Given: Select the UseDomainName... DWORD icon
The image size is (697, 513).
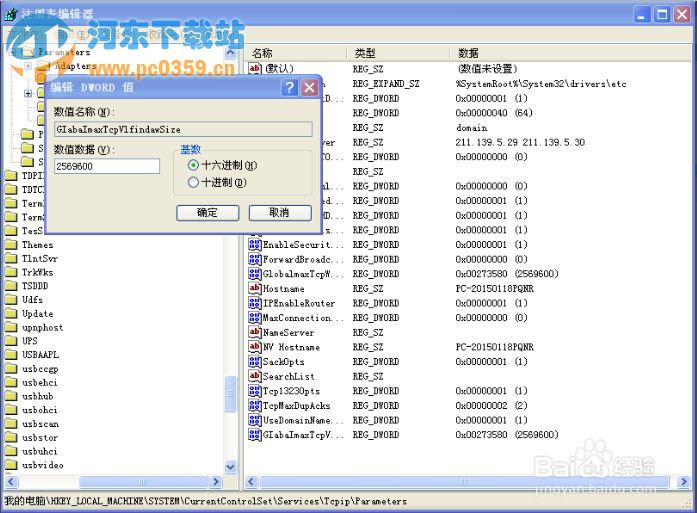Looking at the screenshot, I should (255, 420).
